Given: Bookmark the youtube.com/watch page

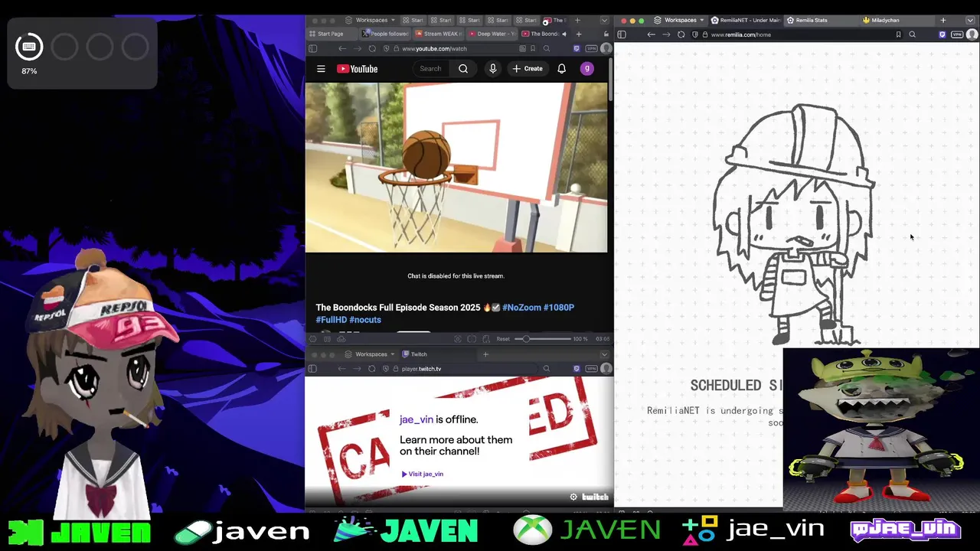Looking at the screenshot, I should pos(533,48).
